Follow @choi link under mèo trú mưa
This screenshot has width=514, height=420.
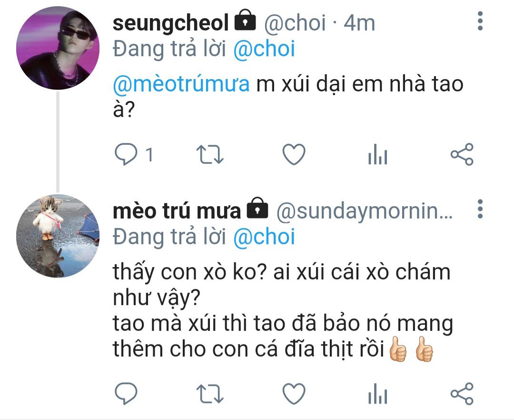264,236
